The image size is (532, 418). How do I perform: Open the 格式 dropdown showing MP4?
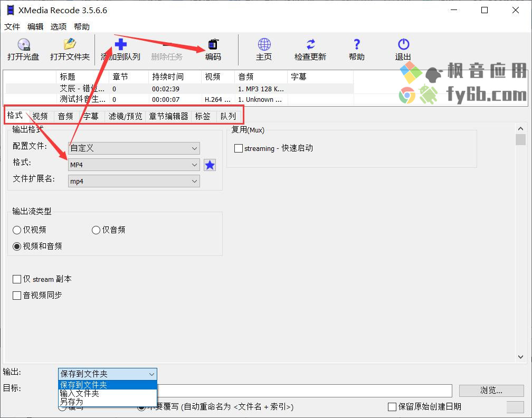[134, 165]
